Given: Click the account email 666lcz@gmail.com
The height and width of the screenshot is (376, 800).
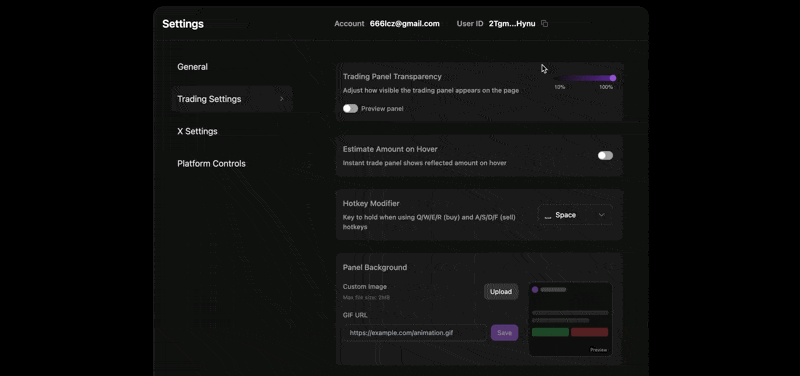Looking at the screenshot, I should (x=405, y=23).
